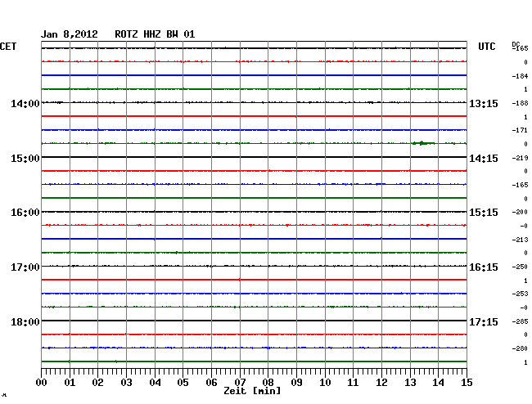Viewport: 532px width, 404px height.
Task: Select the 15:00 CET row label
Action: (25, 159)
